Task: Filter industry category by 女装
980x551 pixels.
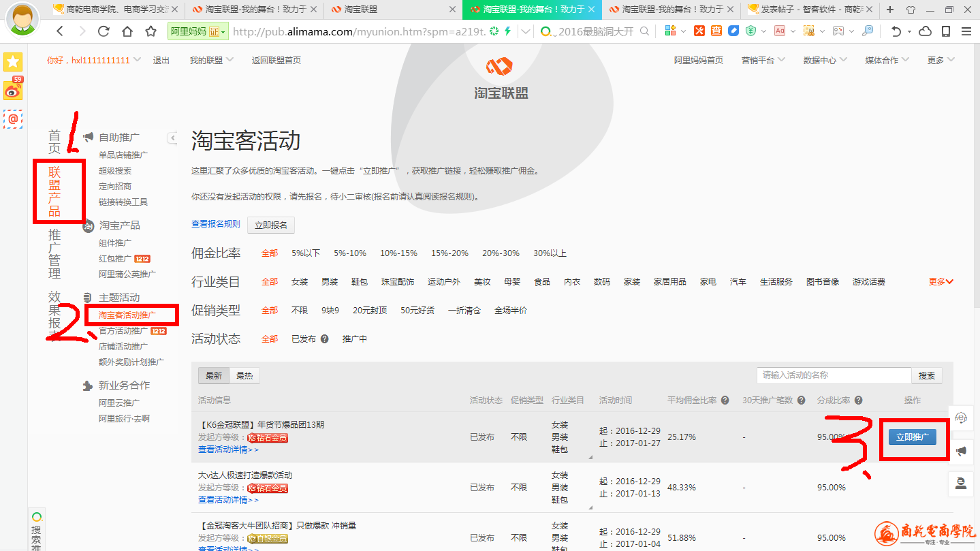Action: pyautogui.click(x=300, y=281)
